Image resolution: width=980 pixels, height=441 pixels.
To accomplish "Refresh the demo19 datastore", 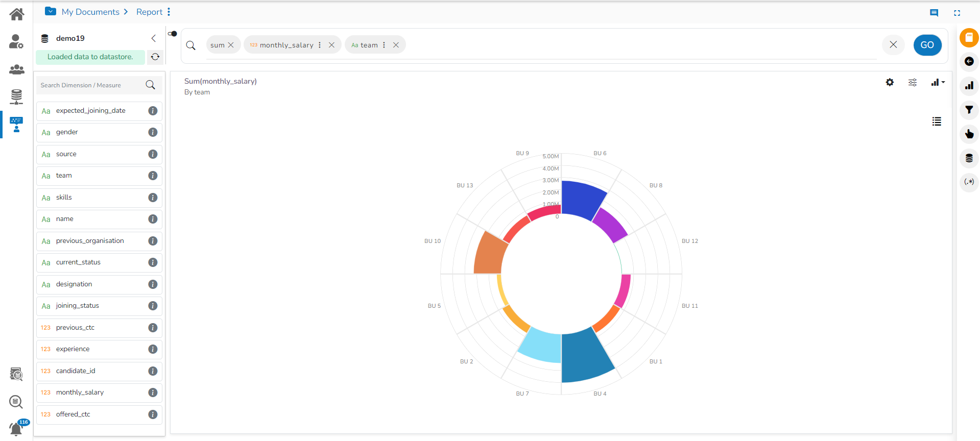I will coord(155,57).
